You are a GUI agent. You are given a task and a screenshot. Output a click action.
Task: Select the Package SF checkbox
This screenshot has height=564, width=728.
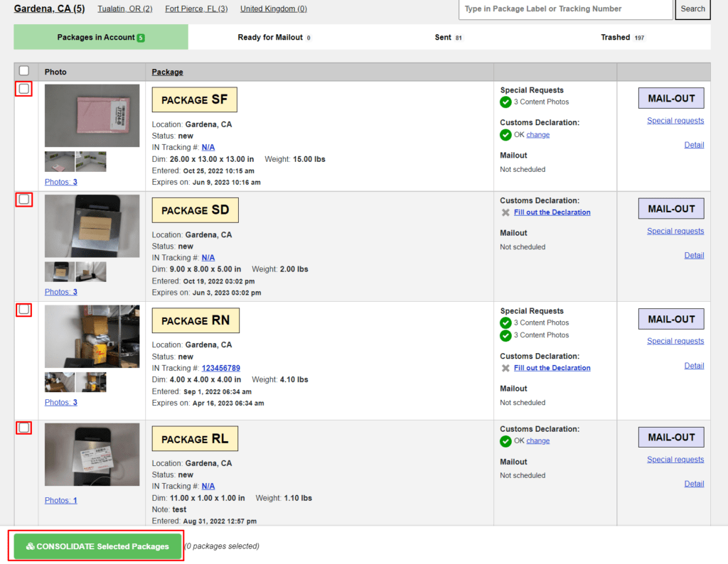point(23,89)
